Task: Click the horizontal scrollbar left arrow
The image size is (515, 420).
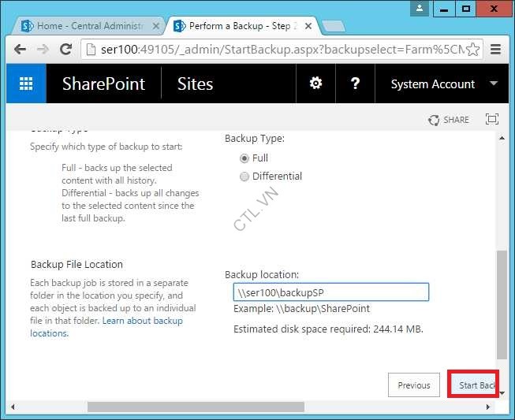Action: pos(13,407)
